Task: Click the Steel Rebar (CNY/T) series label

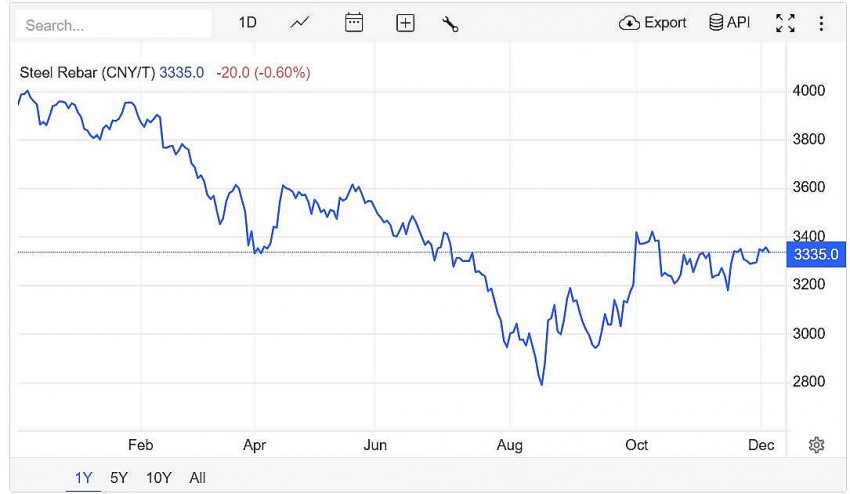Action: click(88, 72)
